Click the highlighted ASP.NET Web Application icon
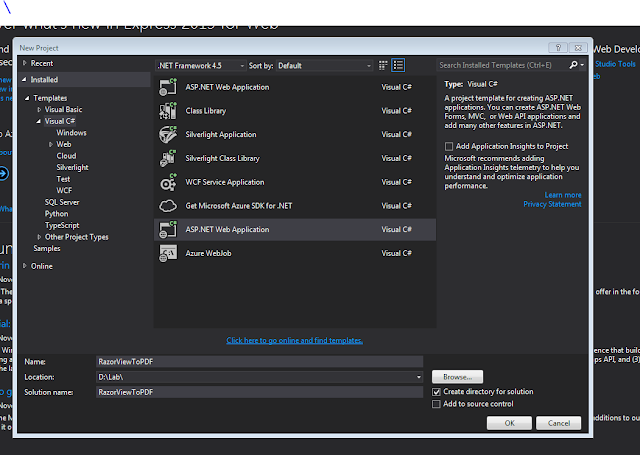 tap(168, 229)
